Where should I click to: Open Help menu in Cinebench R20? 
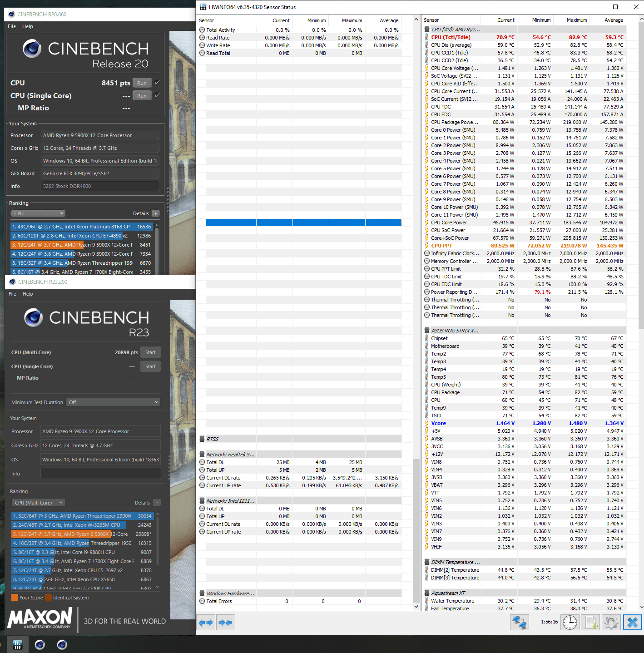click(x=28, y=26)
